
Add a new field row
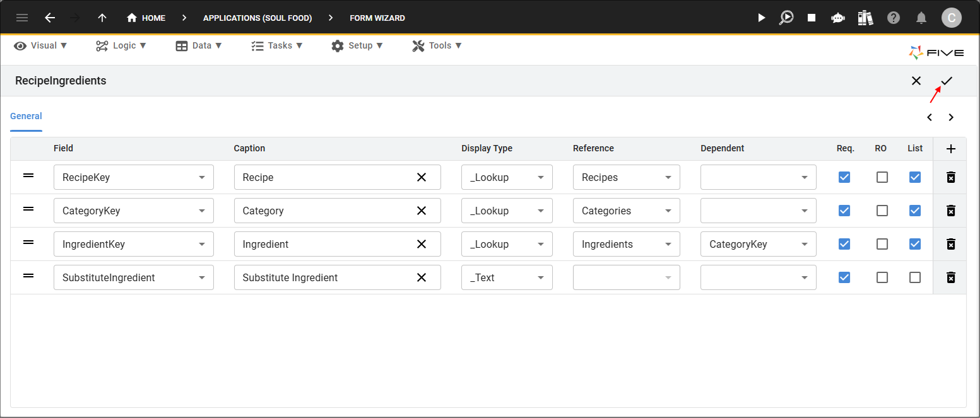[x=952, y=149]
